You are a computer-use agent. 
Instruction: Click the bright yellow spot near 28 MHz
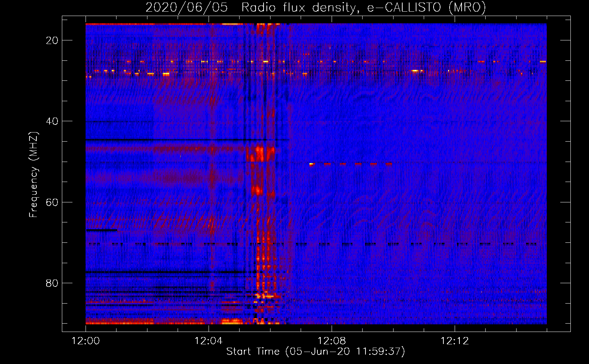(x=166, y=74)
